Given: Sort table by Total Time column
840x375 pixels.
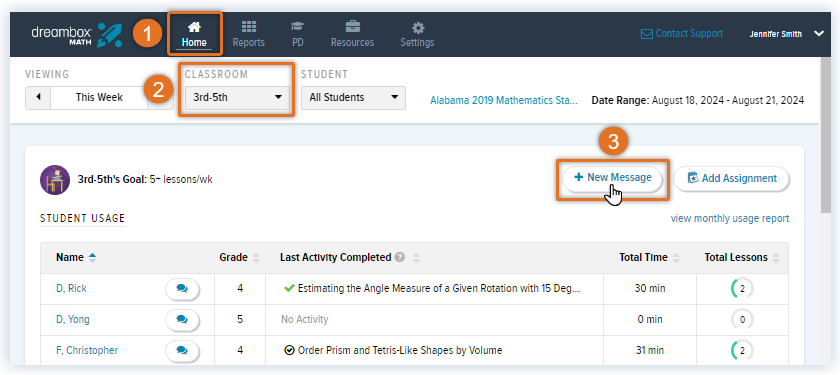Looking at the screenshot, I should click(650, 258).
